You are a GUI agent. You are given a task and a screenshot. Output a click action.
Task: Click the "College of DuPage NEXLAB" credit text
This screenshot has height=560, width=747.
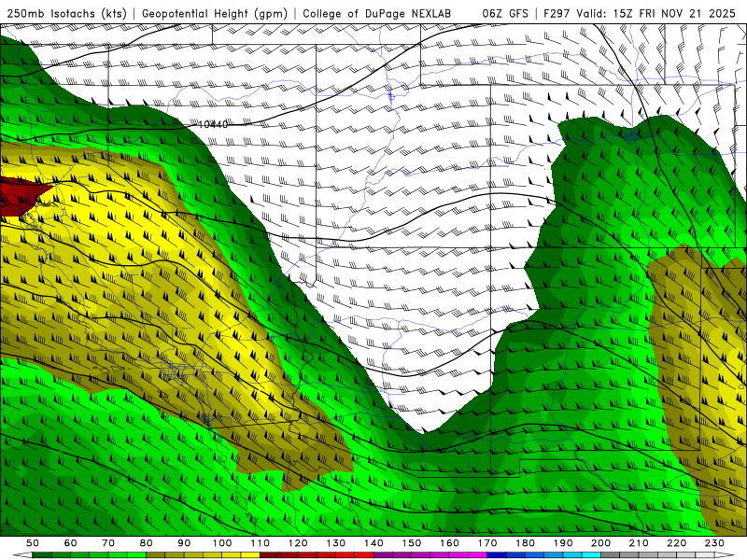point(376,13)
